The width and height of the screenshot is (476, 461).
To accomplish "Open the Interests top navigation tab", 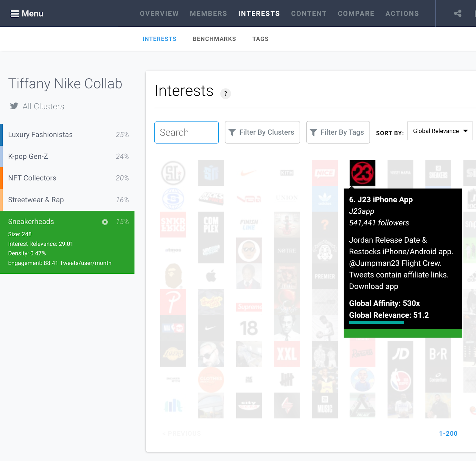I will (259, 14).
